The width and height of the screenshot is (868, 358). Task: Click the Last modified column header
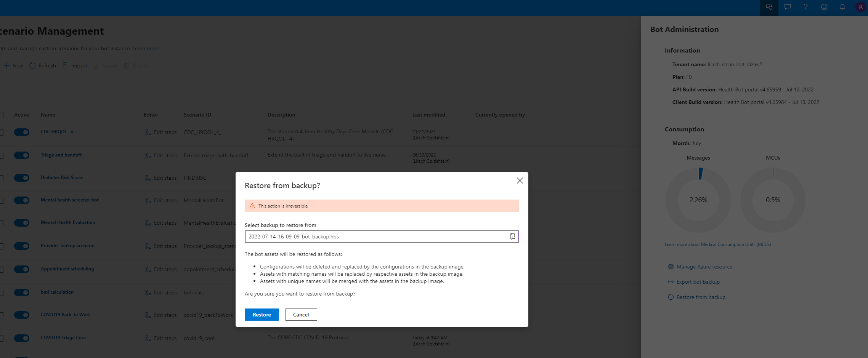(x=428, y=115)
